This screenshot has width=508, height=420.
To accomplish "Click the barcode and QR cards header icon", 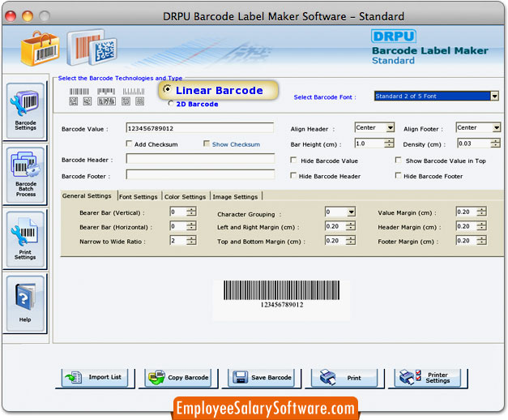I will pos(92,48).
